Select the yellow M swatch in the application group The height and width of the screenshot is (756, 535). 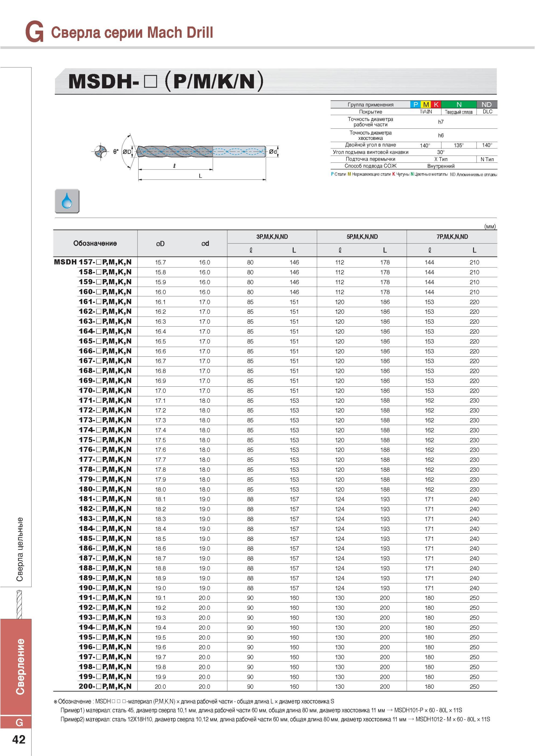(426, 104)
